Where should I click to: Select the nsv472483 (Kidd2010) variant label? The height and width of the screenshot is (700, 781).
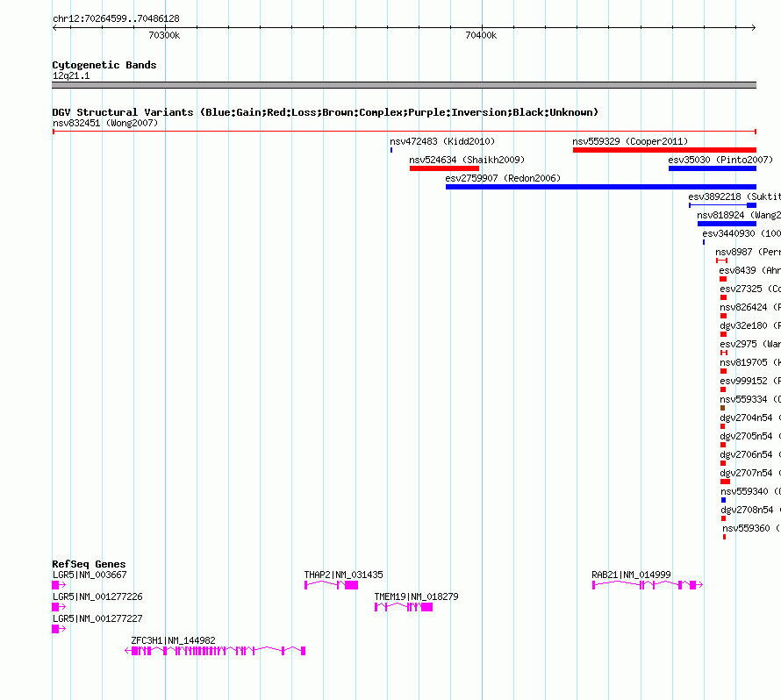click(442, 141)
